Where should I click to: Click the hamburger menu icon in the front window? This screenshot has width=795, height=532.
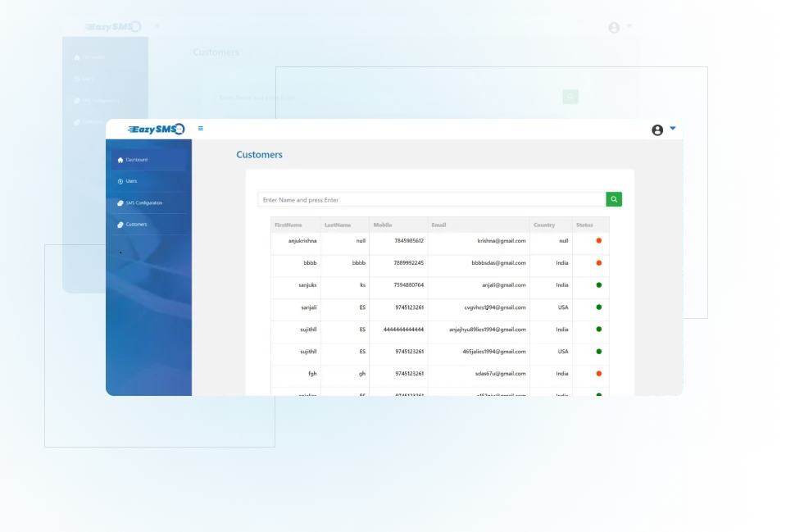pos(201,129)
